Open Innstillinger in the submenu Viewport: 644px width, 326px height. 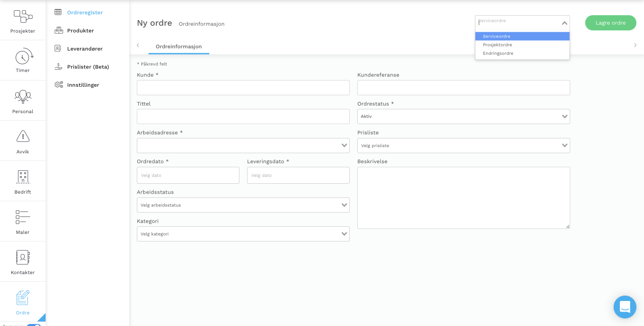pos(83,85)
